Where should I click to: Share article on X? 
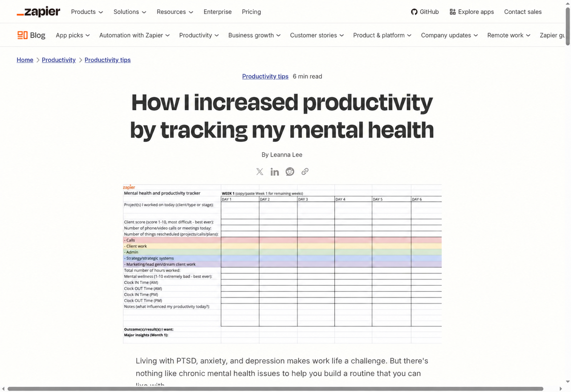(x=260, y=172)
